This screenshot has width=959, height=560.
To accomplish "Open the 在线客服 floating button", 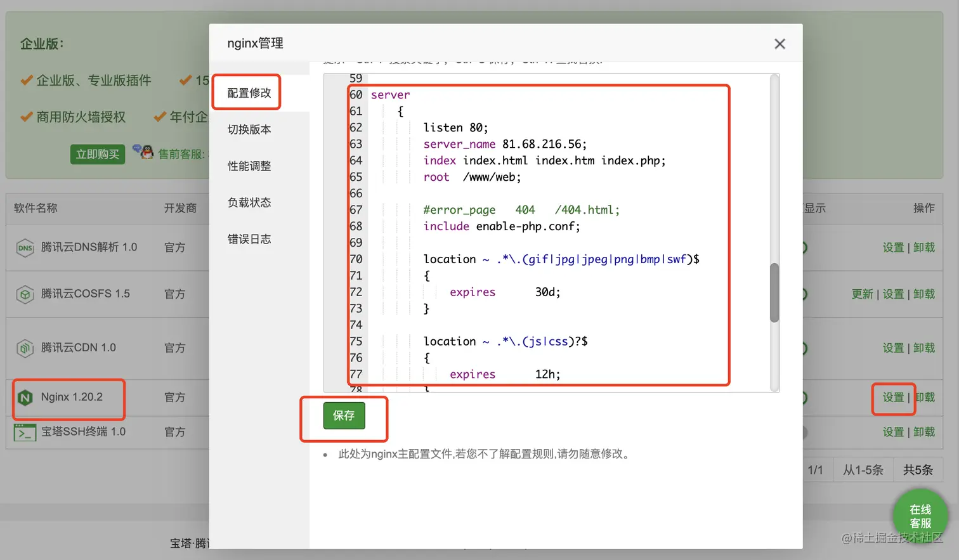I will (x=920, y=516).
